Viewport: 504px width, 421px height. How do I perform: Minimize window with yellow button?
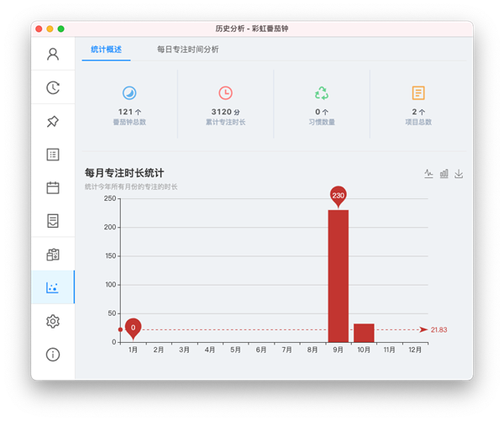[50, 29]
